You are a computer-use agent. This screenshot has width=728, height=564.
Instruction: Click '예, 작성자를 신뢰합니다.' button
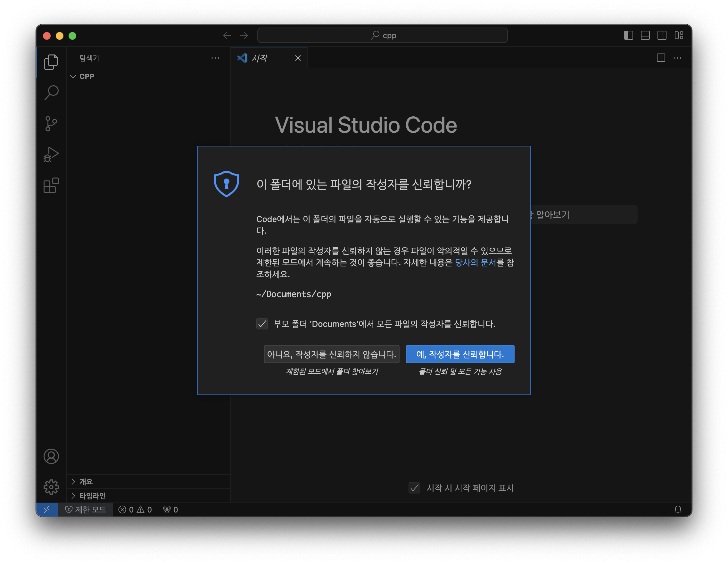tap(460, 354)
